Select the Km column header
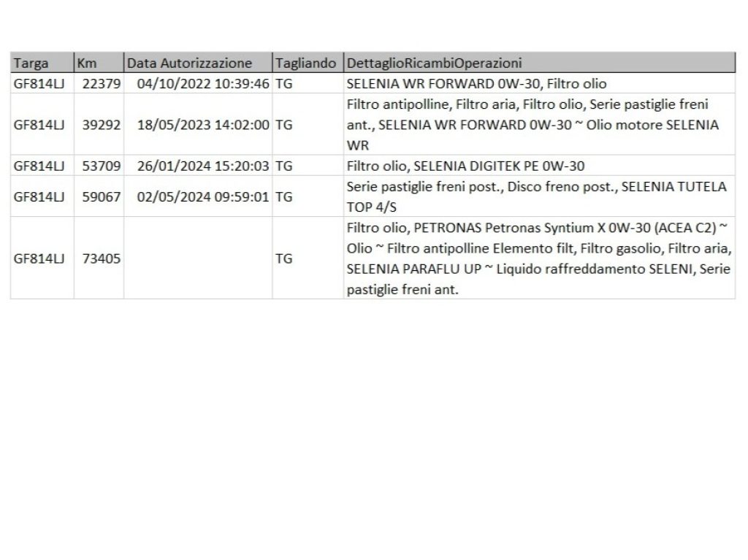The width and height of the screenshot is (748, 560). (x=99, y=63)
